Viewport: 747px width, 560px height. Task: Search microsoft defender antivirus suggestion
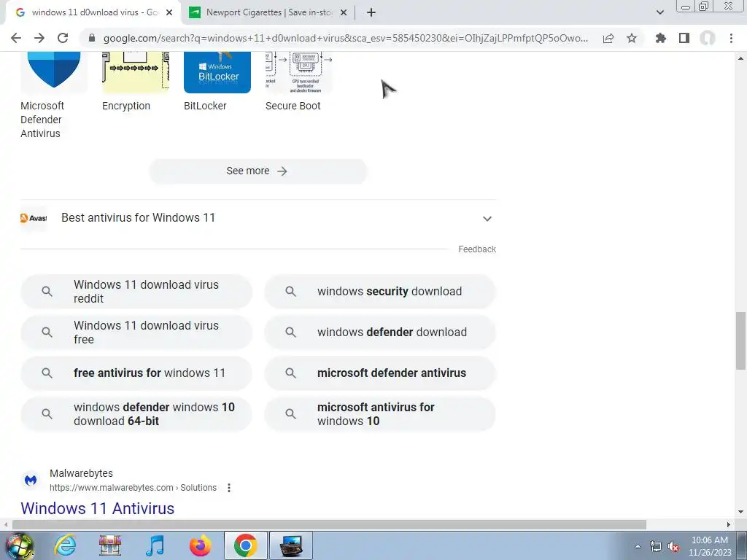tap(380, 373)
